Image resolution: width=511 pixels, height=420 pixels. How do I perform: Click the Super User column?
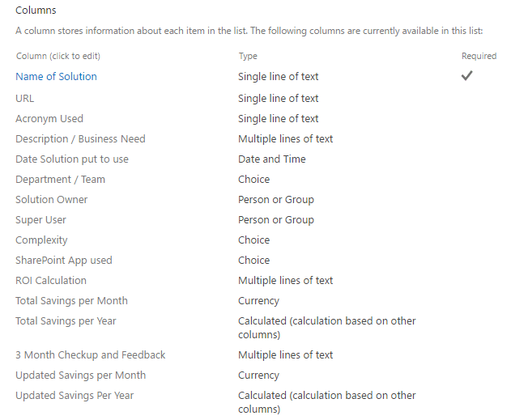pyautogui.click(x=40, y=219)
